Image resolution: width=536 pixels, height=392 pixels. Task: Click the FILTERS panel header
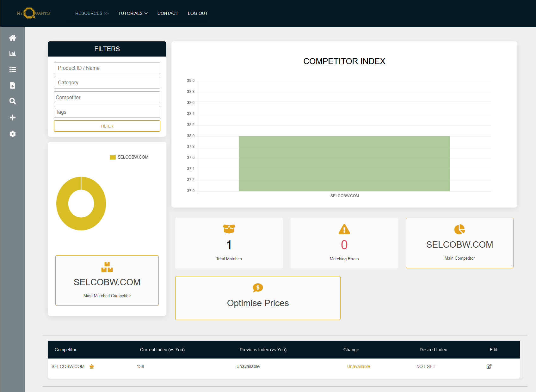coord(107,49)
